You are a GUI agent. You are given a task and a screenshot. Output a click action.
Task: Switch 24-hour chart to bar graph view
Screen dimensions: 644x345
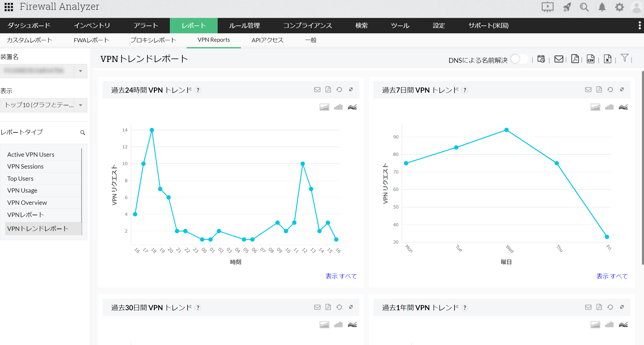point(338,107)
